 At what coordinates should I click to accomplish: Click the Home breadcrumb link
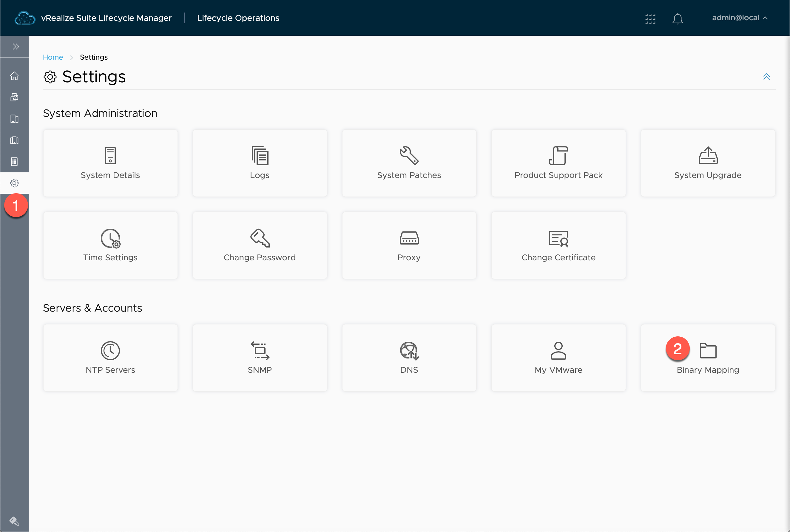(53, 57)
